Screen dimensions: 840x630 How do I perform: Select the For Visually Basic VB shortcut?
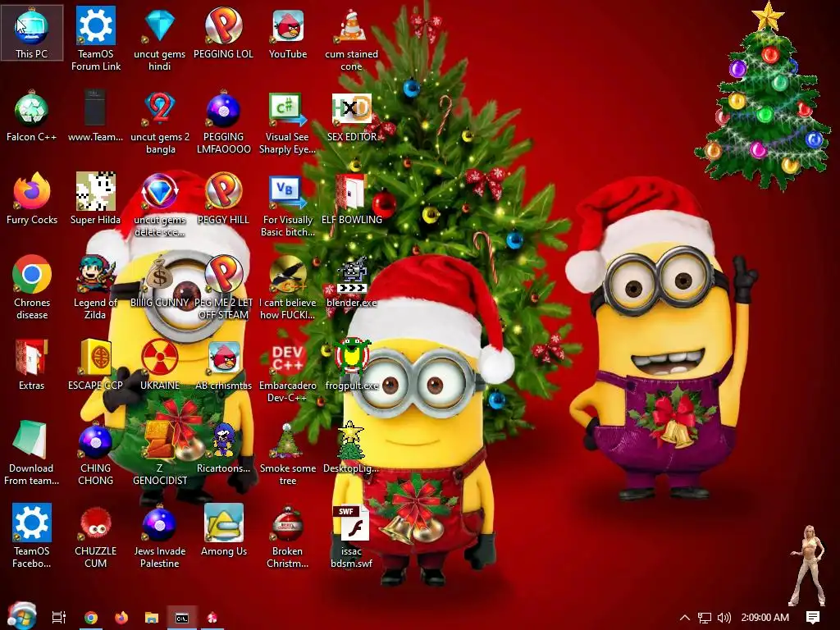point(288,204)
